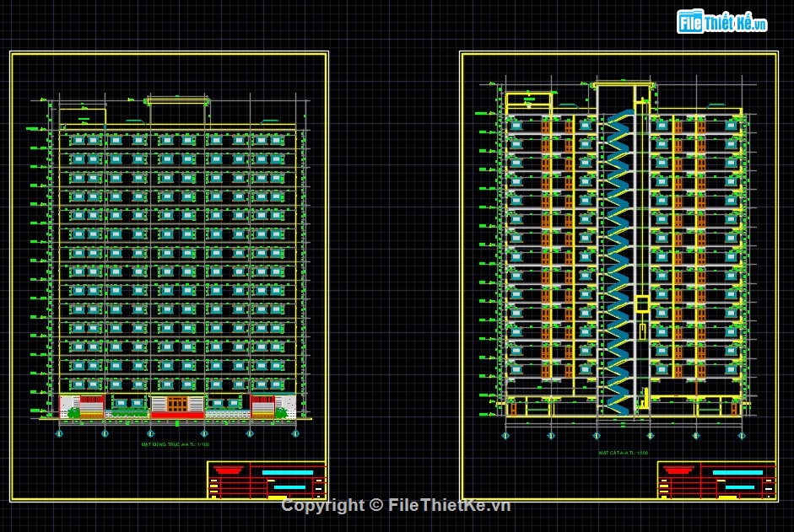Screen dimensions: 794x532
Task: Click the red logo in the left title block
Action: point(228,470)
